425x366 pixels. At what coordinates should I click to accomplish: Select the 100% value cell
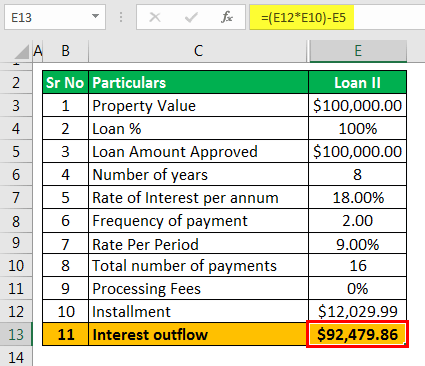(357, 128)
